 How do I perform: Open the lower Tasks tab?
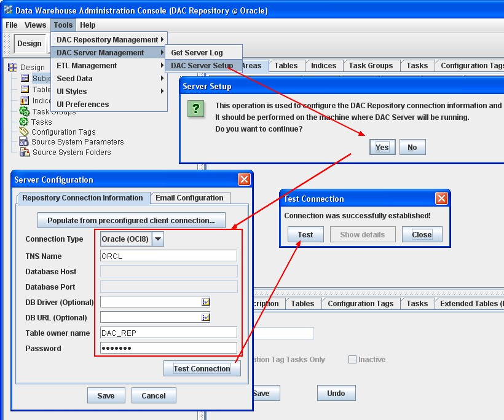pos(417,304)
